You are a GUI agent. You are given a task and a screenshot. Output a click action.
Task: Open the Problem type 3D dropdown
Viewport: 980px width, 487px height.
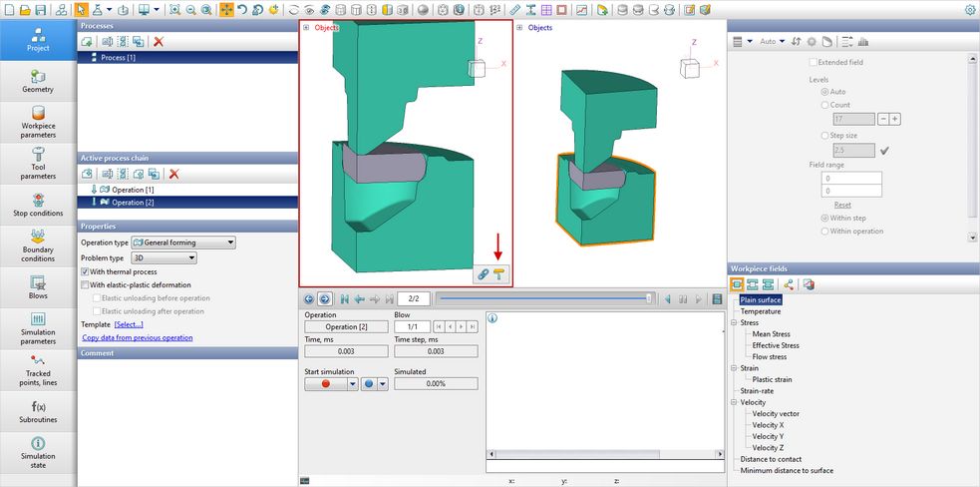[x=164, y=257]
